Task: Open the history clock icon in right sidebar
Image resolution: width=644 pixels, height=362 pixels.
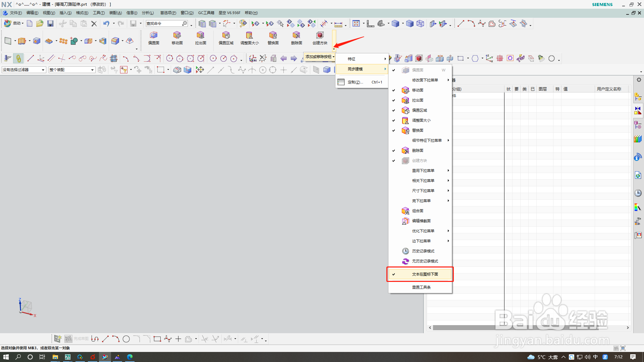Action: pyautogui.click(x=638, y=193)
